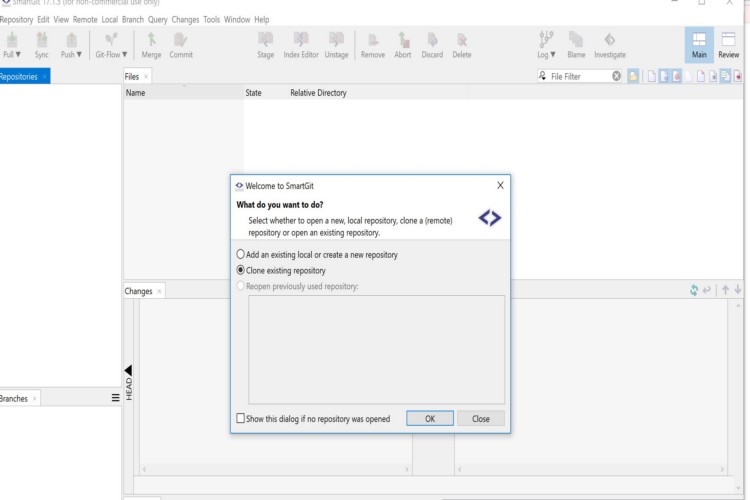Click the Delete toolbar icon

click(462, 45)
